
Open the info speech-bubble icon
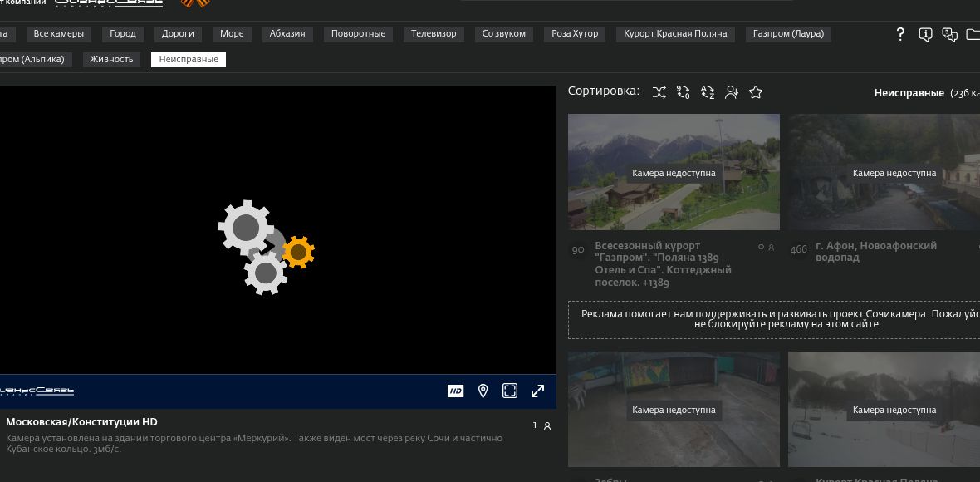[x=926, y=34]
